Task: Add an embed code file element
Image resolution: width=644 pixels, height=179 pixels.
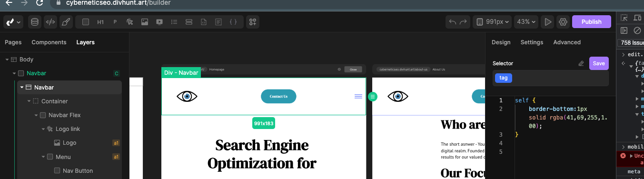Action: coord(203,22)
